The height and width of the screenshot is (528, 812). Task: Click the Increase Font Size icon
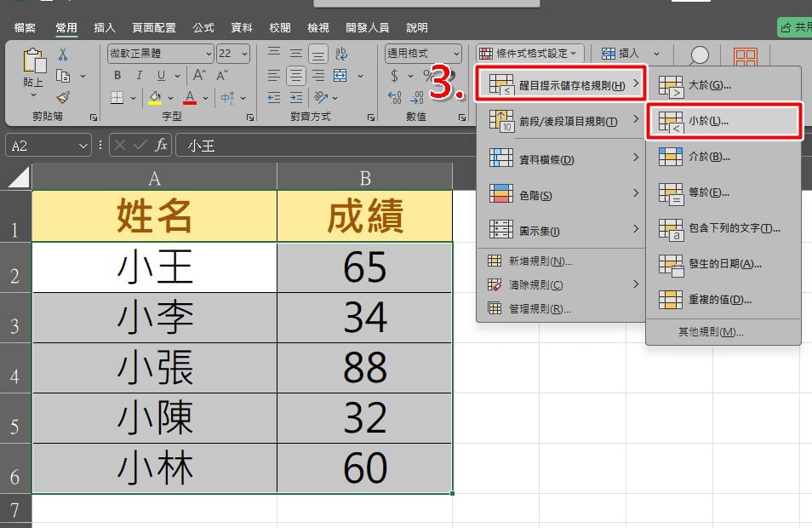(199, 76)
